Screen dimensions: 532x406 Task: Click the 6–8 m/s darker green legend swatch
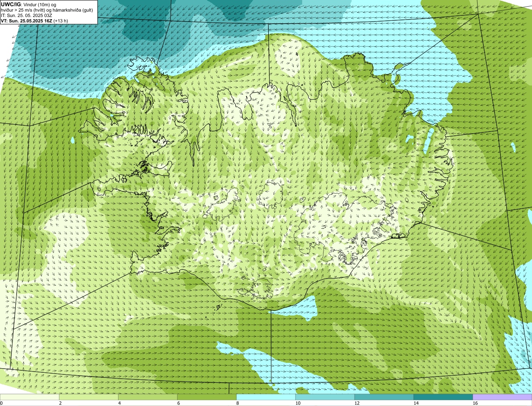coord(207,397)
